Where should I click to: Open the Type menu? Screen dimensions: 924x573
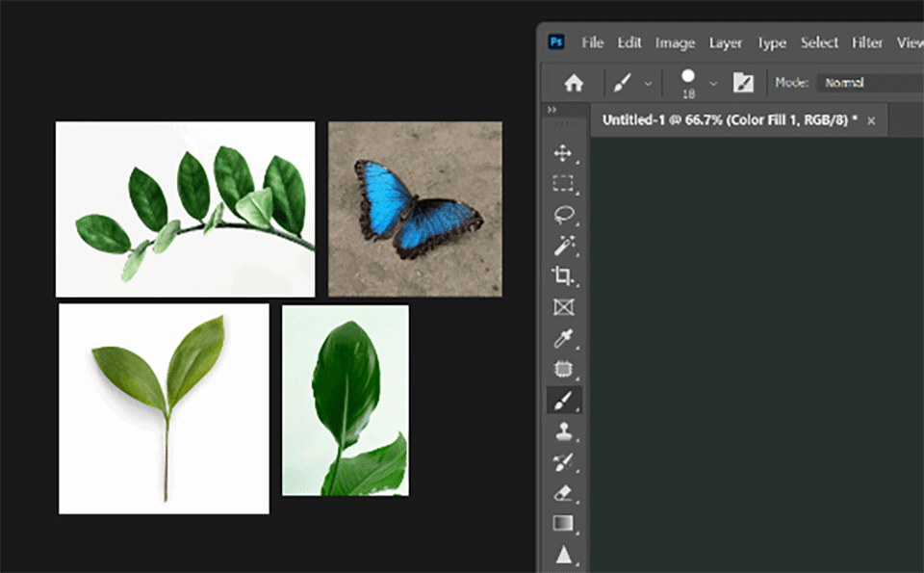772,42
